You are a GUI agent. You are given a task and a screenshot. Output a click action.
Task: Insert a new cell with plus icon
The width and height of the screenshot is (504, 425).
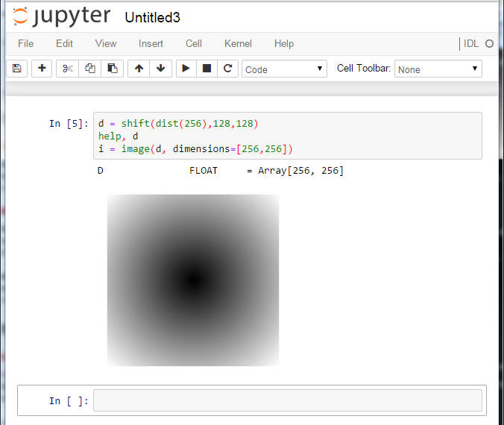pos(42,69)
